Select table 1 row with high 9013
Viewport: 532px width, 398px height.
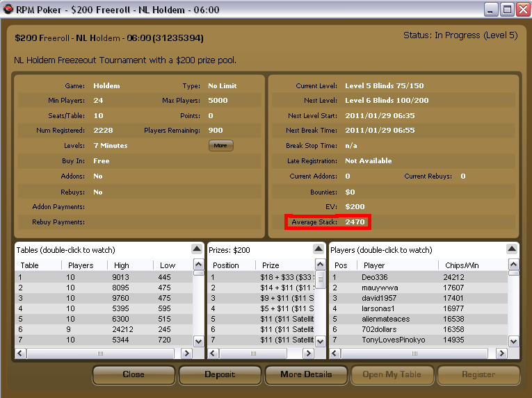[104, 277]
